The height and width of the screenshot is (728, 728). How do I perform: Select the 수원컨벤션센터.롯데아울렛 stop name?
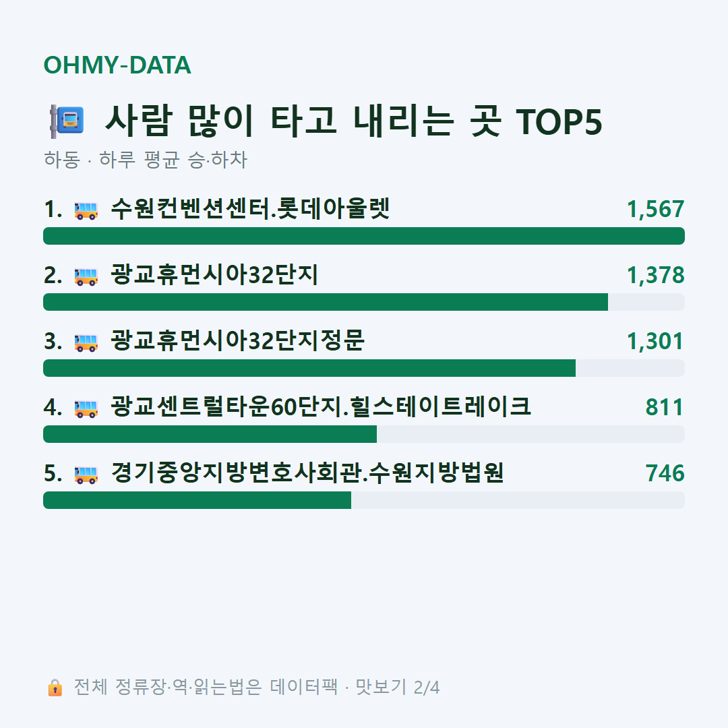pos(250,209)
